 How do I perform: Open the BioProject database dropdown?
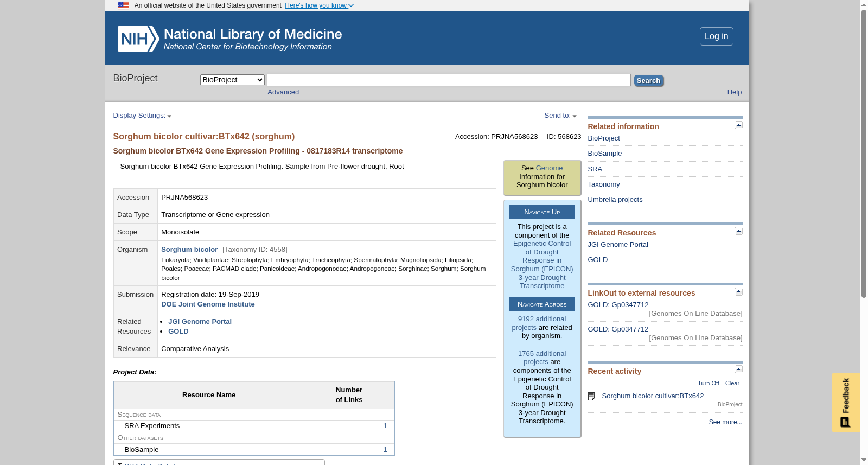tap(232, 80)
